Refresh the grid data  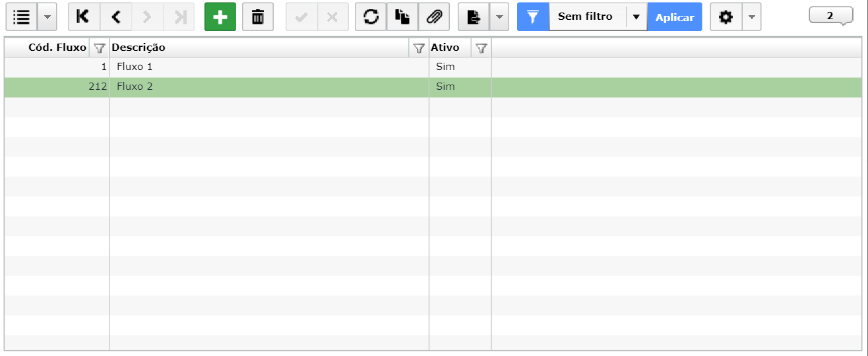click(x=371, y=17)
